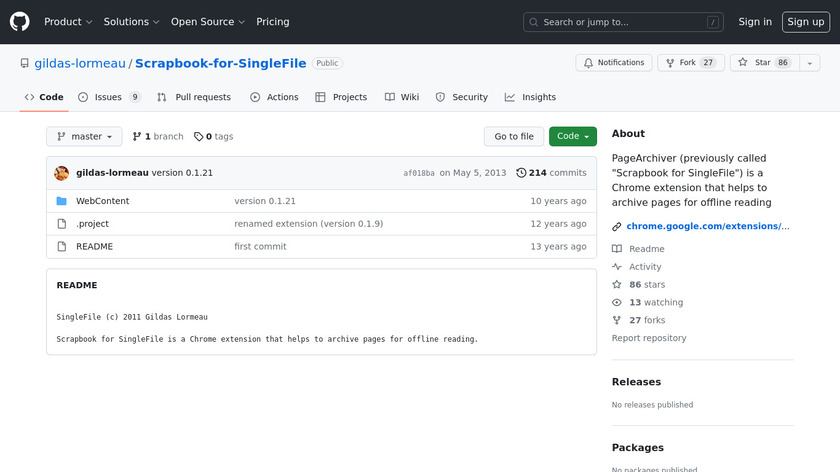The image size is (840, 472).
Task: Open the master branch dropdown
Action: [x=84, y=137]
